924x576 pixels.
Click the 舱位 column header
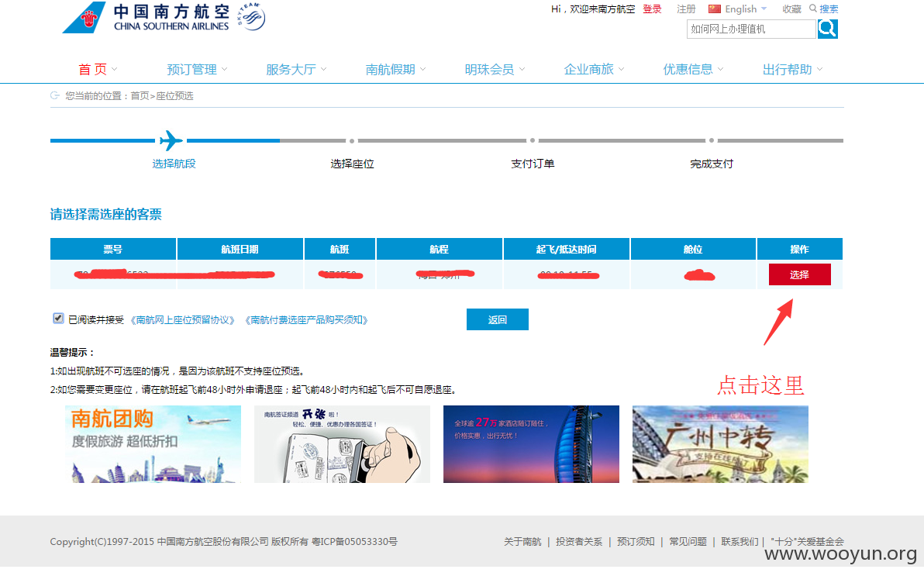pyautogui.click(x=693, y=249)
